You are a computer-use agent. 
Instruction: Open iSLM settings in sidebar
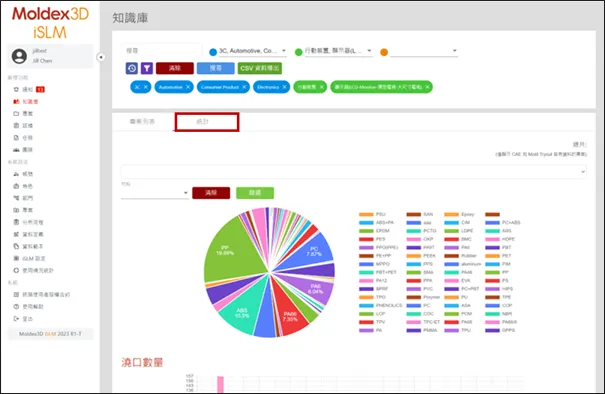pyautogui.click(x=29, y=258)
